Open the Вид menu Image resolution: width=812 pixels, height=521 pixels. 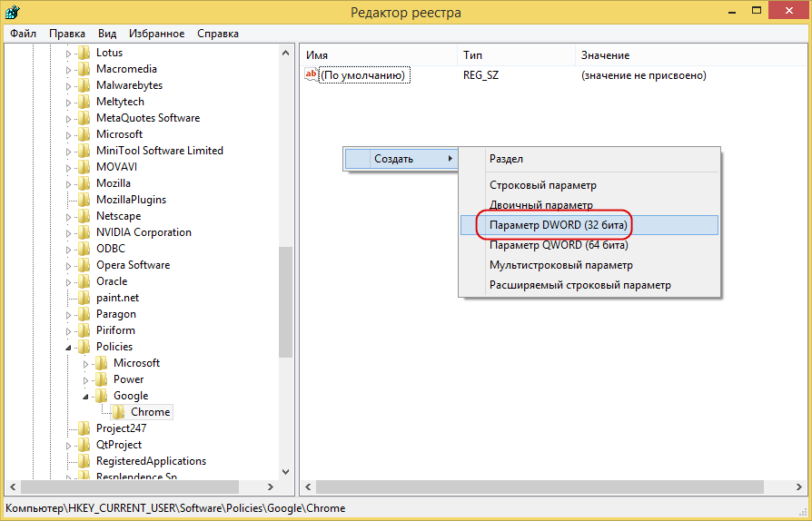[107, 34]
